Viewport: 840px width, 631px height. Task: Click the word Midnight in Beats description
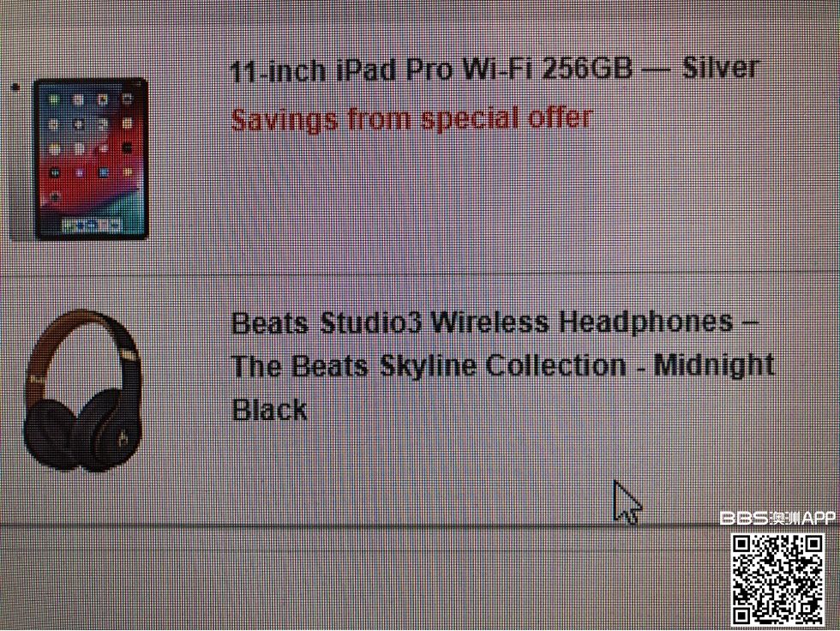pyautogui.click(x=714, y=366)
